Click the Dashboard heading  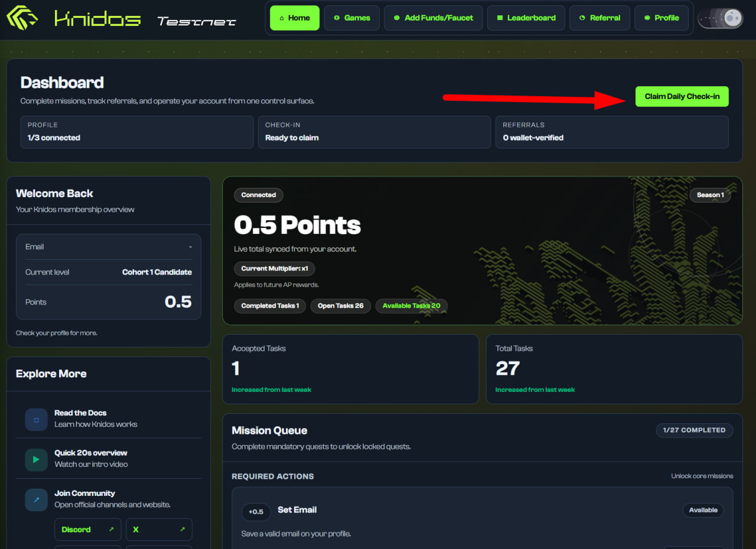[62, 83]
